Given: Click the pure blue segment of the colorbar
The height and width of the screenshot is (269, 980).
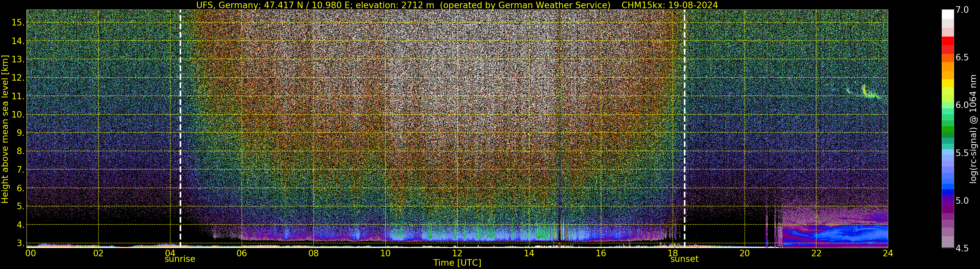Looking at the screenshot, I should [948, 192].
